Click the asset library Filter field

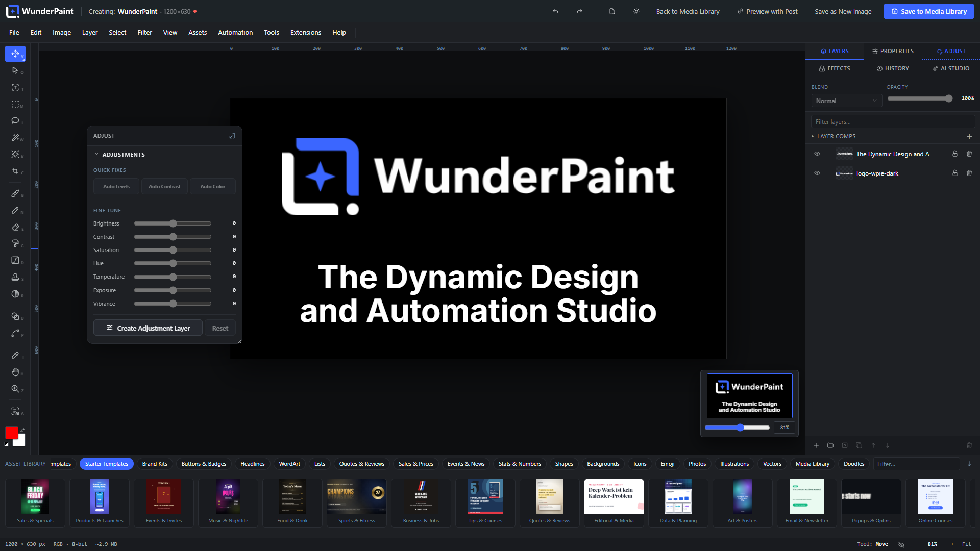click(917, 464)
